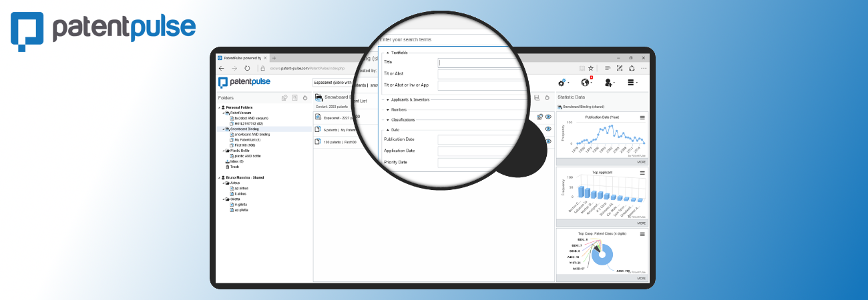Click the refresh icon in Folders panel

pyautogui.click(x=305, y=97)
